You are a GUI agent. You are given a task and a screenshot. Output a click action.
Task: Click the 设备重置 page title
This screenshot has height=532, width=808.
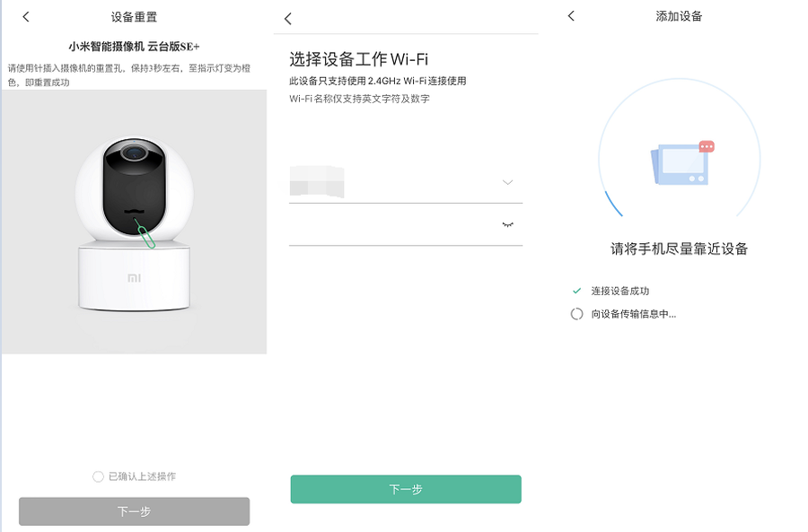[134, 17]
